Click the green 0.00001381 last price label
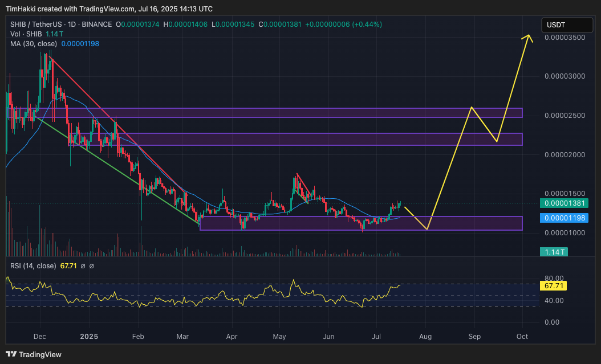The image size is (601, 364). point(565,202)
